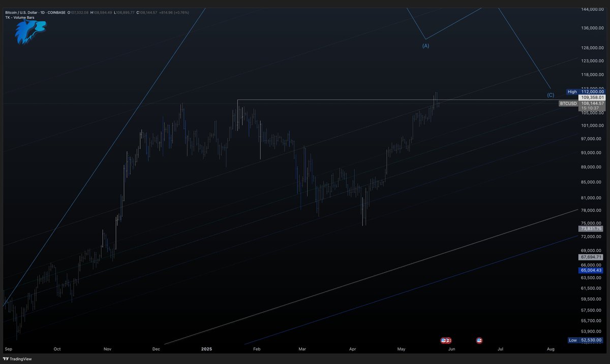Screen dimensions: 610x364
Task: Click the 2025 year label on the time axis
Action: 206,349
